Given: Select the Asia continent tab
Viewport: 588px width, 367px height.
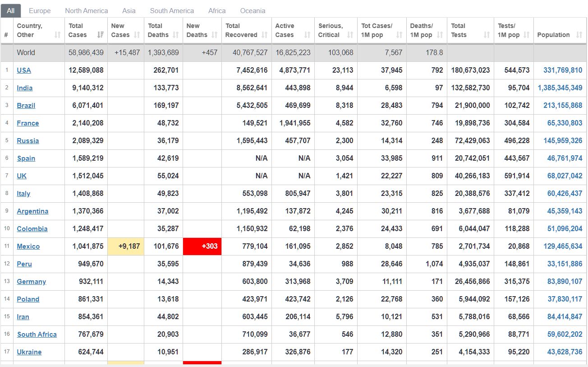Looking at the screenshot, I should [129, 10].
